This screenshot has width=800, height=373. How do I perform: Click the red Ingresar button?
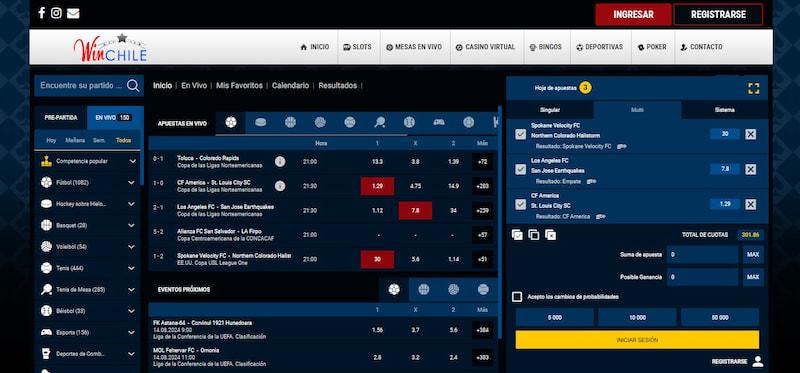pos(633,15)
